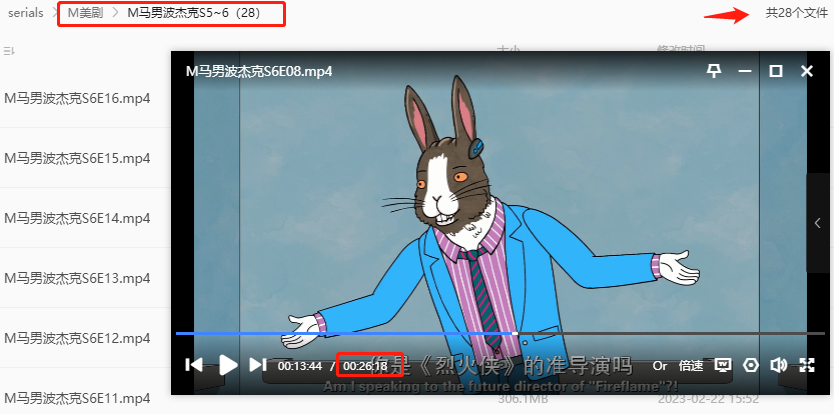
Task: Click the total duration 00:26:18
Action: coord(365,366)
